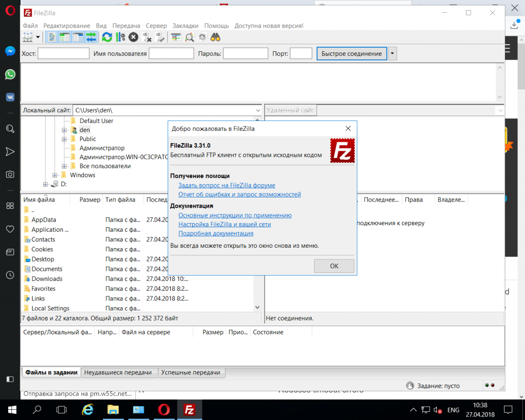Toggle transfer queue display
The image size is (525, 420).
coord(91,37)
